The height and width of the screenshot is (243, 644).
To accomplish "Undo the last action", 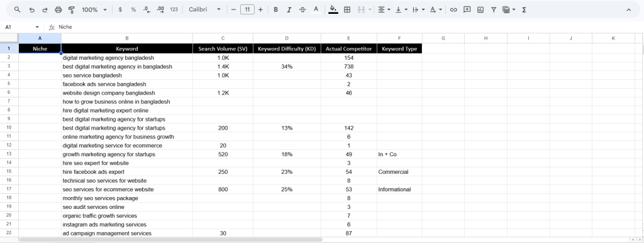I will coord(31,9).
